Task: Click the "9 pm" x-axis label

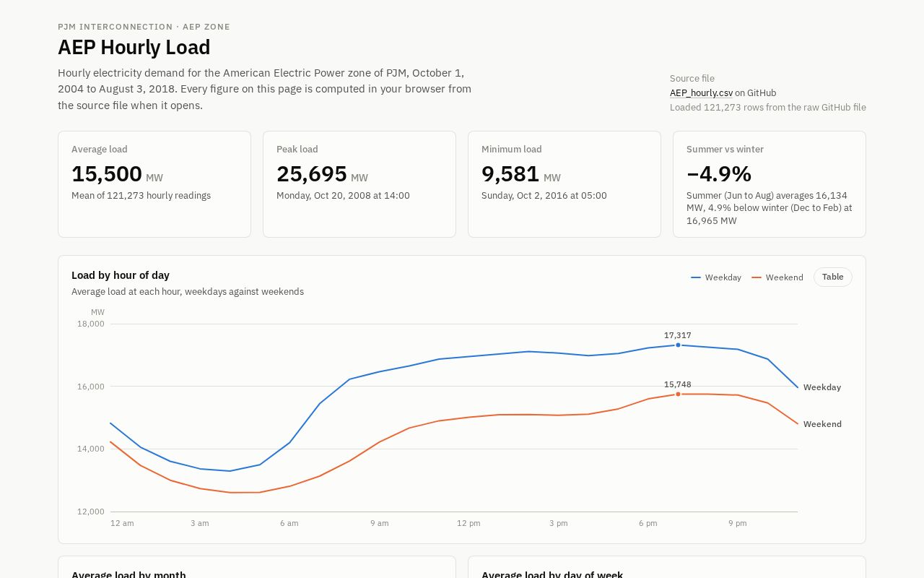Action: 738,523
